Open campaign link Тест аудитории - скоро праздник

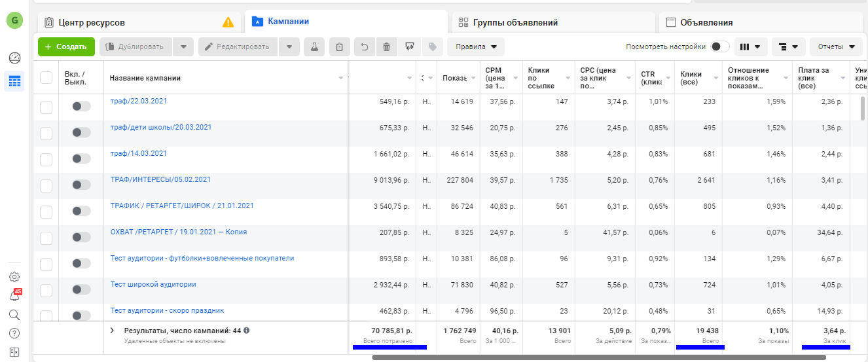pyautogui.click(x=167, y=310)
